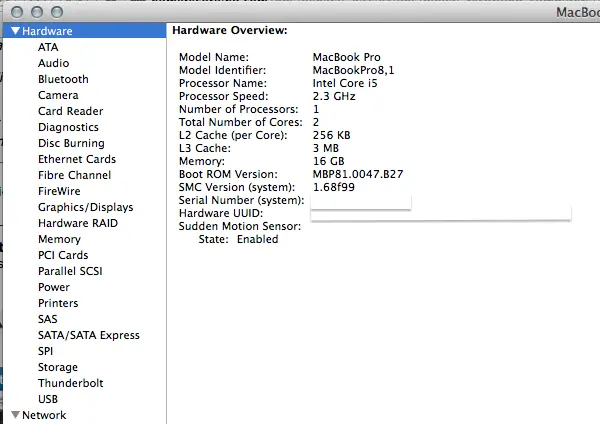Click the 'MBP81.0047.B27' Boot ROM value
Screen dimensions: 600x424
358,174
